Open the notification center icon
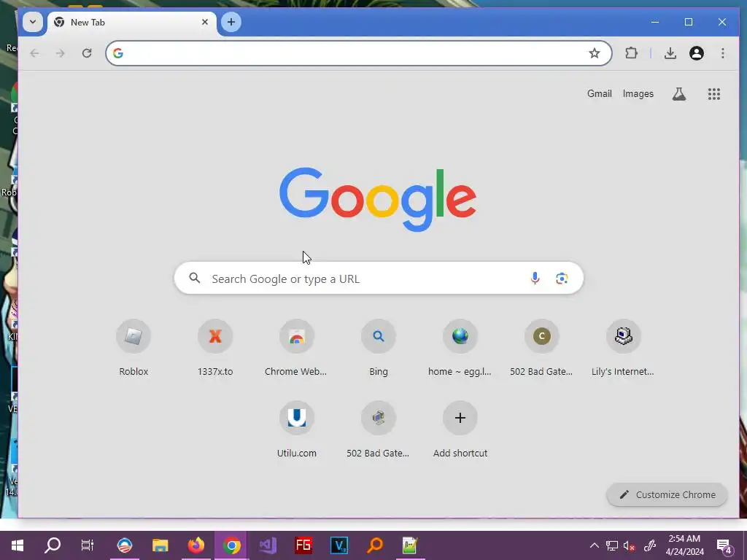 (x=724, y=545)
